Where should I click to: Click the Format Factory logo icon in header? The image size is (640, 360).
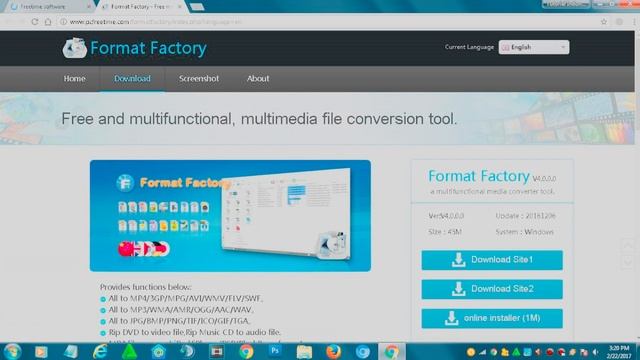tap(74, 48)
